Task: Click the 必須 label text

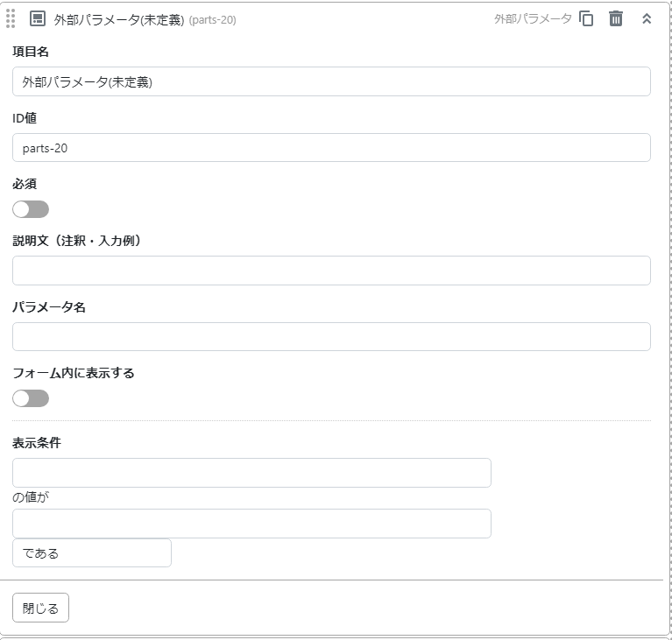Action: pos(25,184)
